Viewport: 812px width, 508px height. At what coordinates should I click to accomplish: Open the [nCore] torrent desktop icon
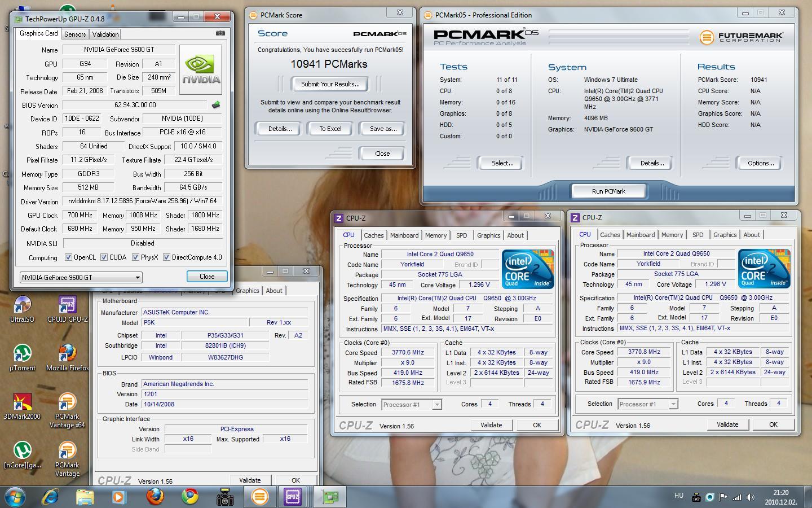(22, 455)
